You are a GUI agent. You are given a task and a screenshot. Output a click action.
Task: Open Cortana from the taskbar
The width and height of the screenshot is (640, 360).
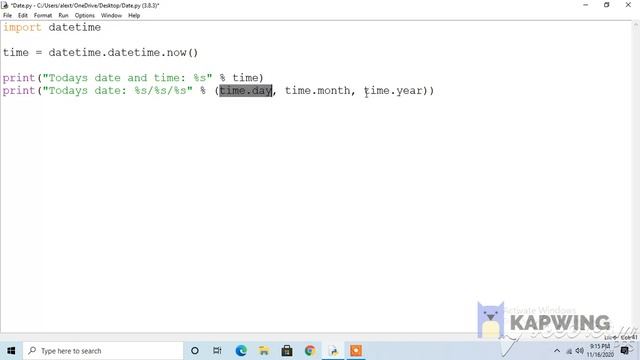pos(195,351)
